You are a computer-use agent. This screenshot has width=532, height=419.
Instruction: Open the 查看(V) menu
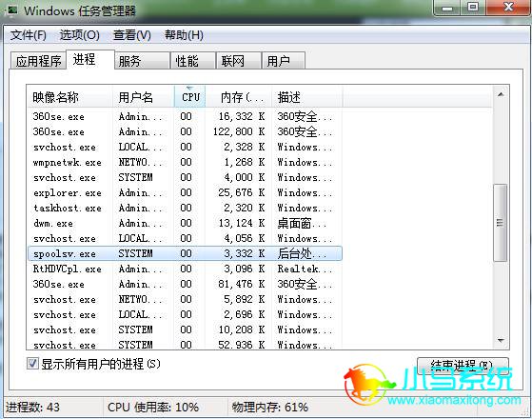(x=132, y=35)
